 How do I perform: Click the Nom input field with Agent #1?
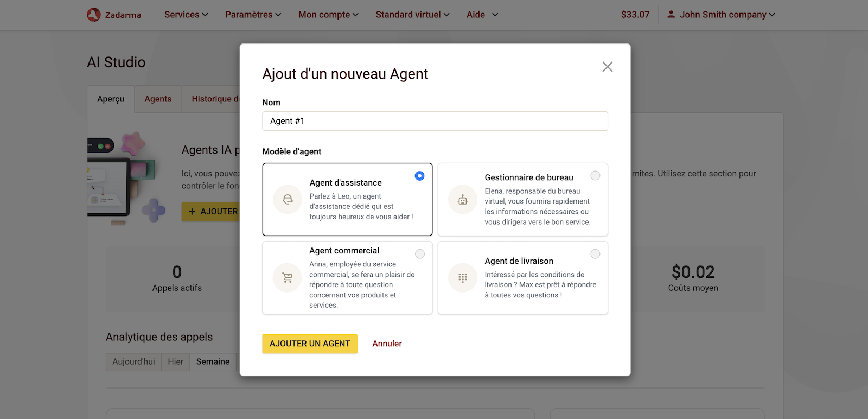click(x=435, y=121)
